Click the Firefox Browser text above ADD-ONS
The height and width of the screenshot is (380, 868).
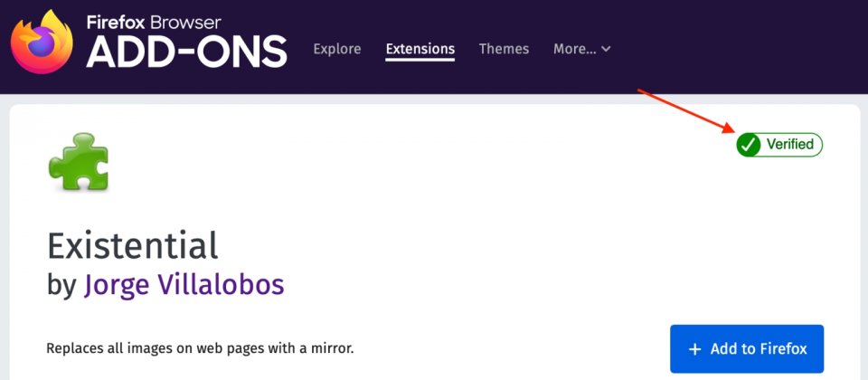154,22
